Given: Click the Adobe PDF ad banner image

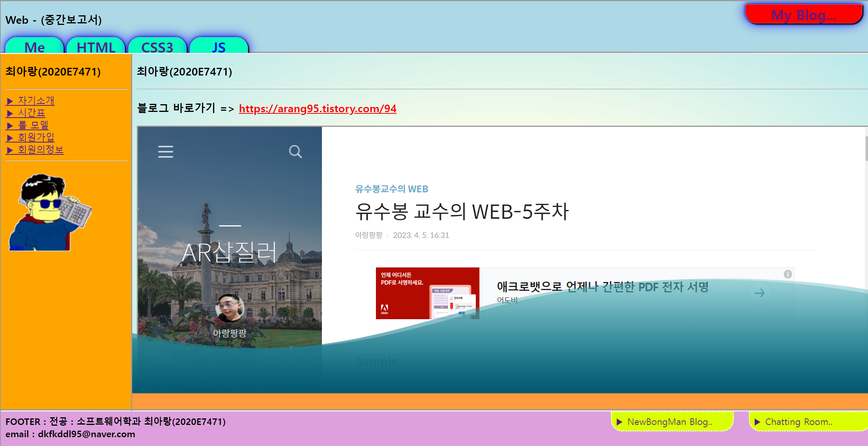Looking at the screenshot, I should click(427, 293).
